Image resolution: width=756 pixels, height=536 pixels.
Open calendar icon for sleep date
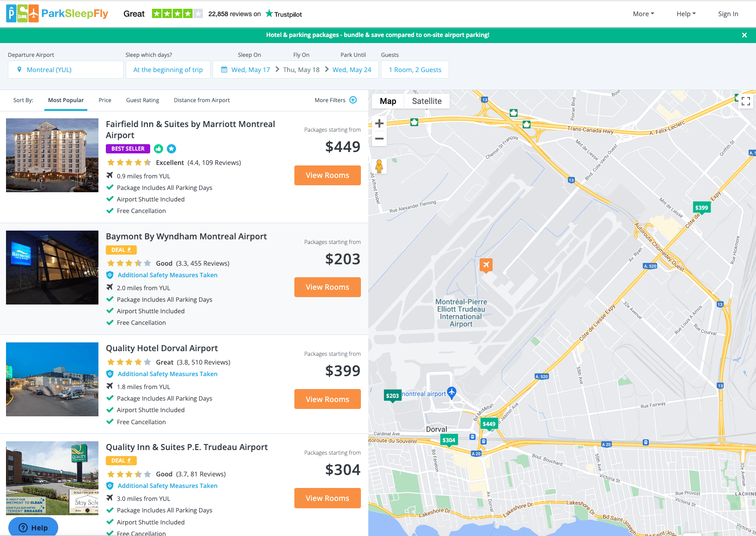(224, 70)
